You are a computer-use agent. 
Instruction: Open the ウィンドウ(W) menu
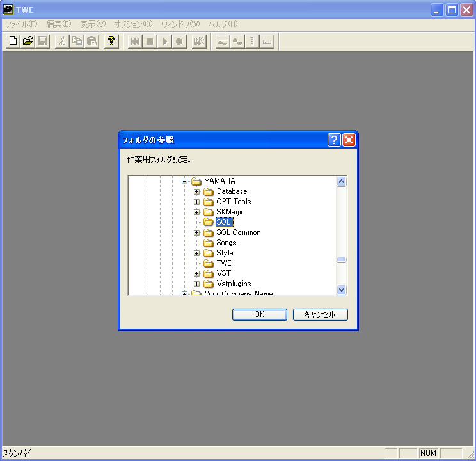[x=180, y=24]
